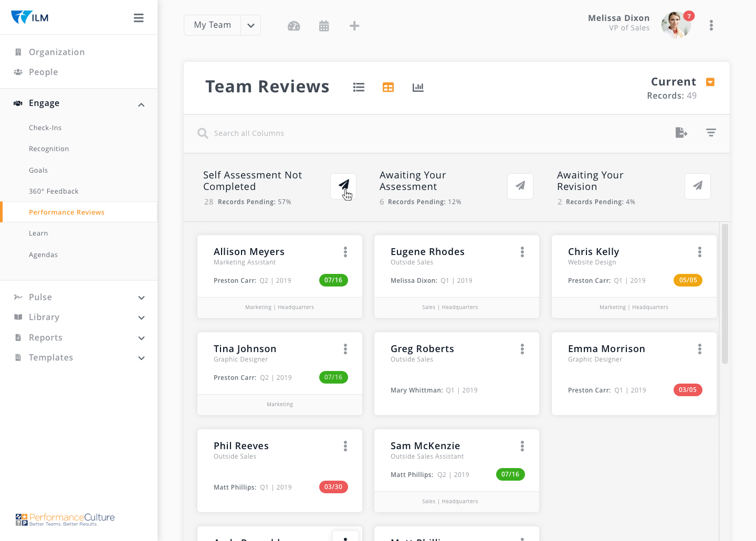Click Chris Kelly 05/05 date badge
Viewport: 756px width, 541px height.
(688, 280)
